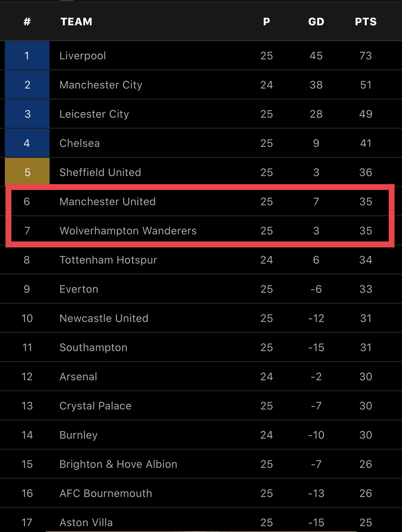Click the Leicester City team name
This screenshot has width=402, height=532.
coord(94,114)
